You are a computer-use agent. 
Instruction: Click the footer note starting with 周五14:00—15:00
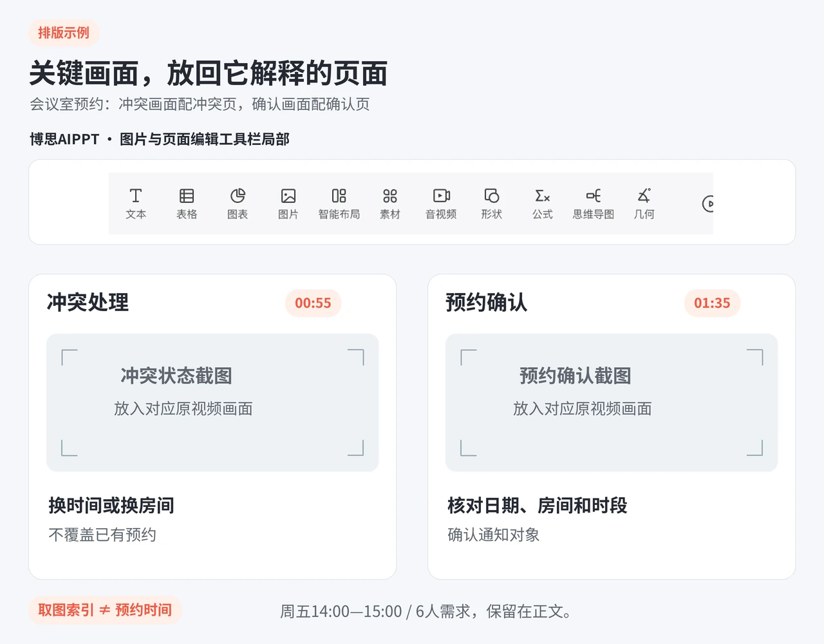426,611
